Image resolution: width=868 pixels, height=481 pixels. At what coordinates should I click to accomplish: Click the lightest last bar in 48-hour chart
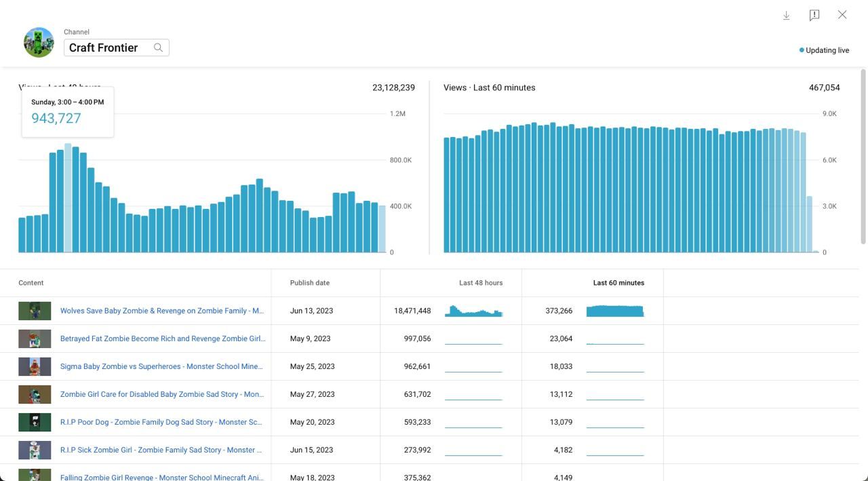click(x=382, y=229)
